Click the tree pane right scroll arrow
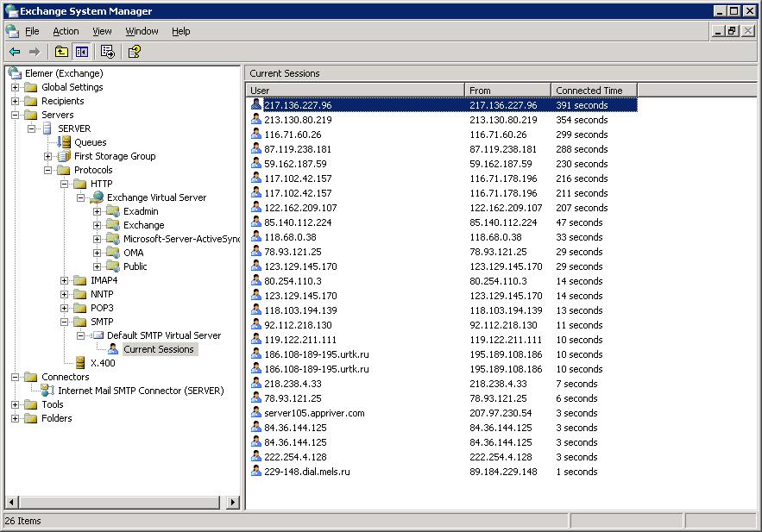The image size is (762, 532). [x=233, y=502]
